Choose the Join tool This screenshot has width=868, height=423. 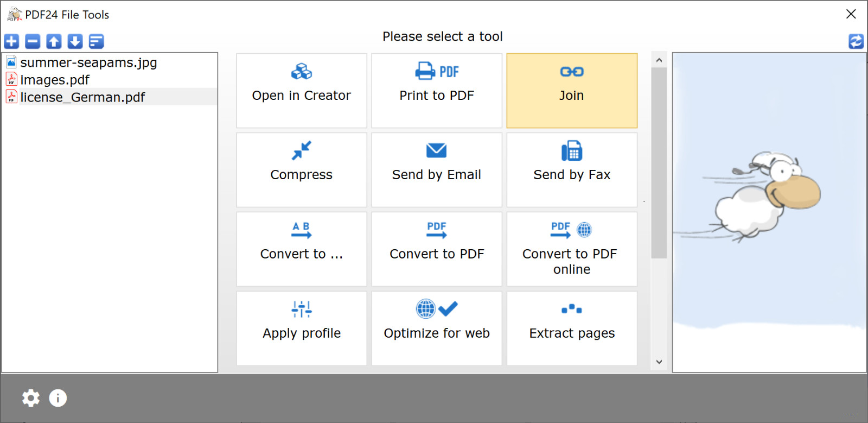click(572, 91)
